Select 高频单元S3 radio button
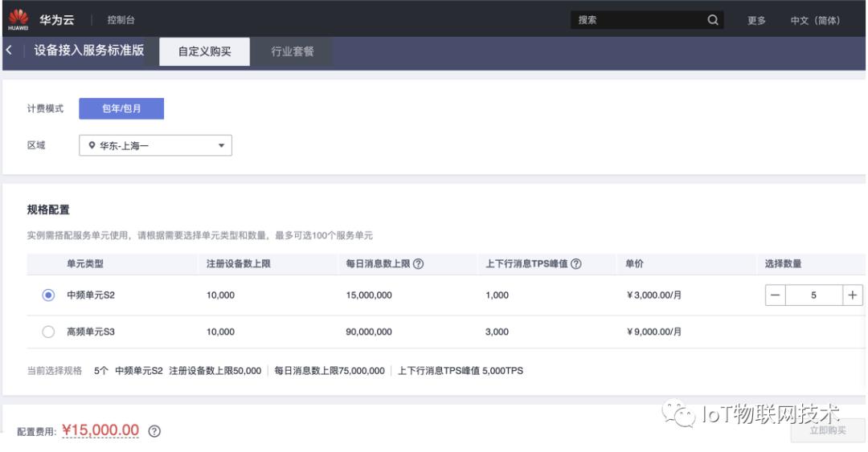Image resolution: width=868 pixels, height=452 pixels. [x=49, y=332]
